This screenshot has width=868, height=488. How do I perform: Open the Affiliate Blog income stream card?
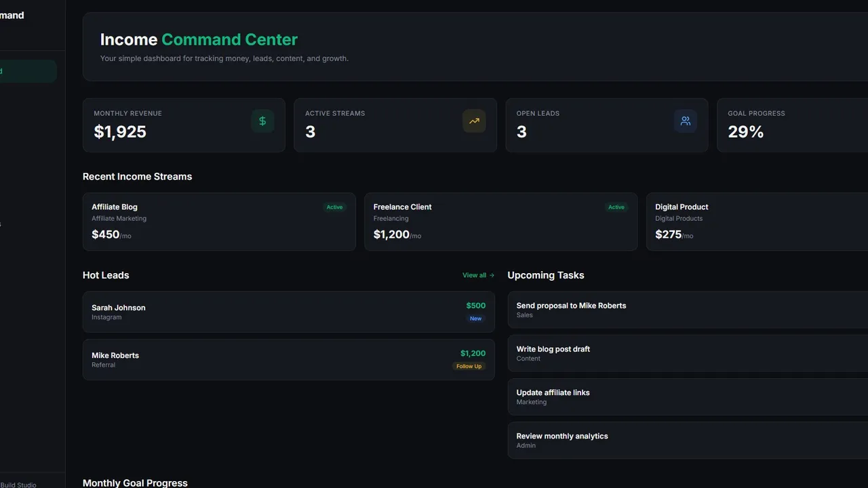pos(219,222)
